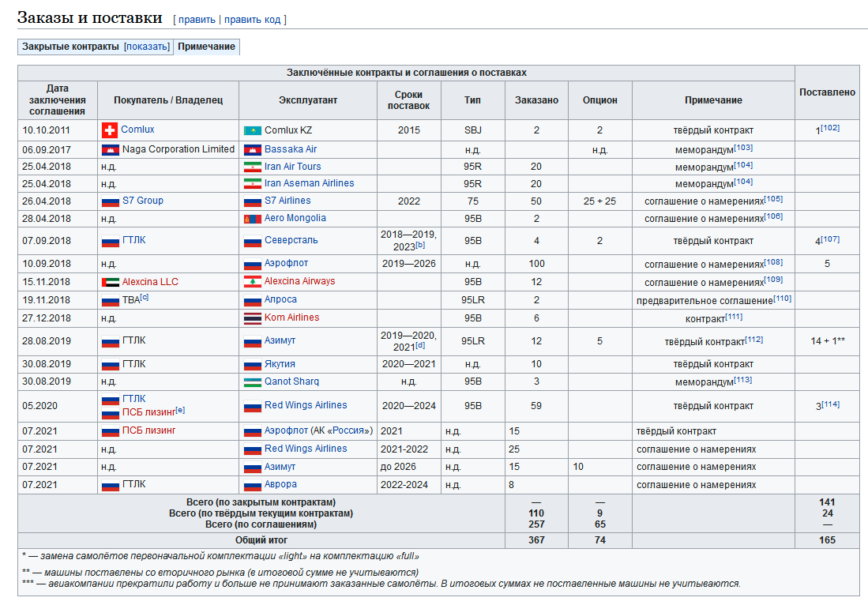The image size is (868, 605).
Task: Open footnote reference [114]
Action: (830, 404)
